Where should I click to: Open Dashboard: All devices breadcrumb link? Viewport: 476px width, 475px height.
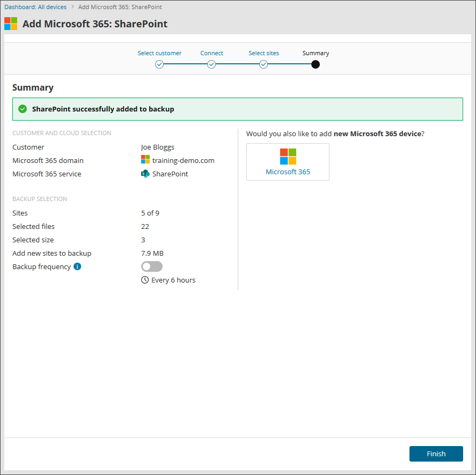point(35,7)
